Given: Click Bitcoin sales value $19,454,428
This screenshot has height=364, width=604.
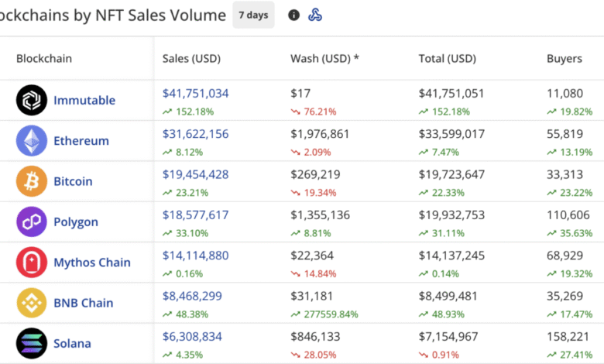Looking at the screenshot, I should pyautogui.click(x=195, y=174).
